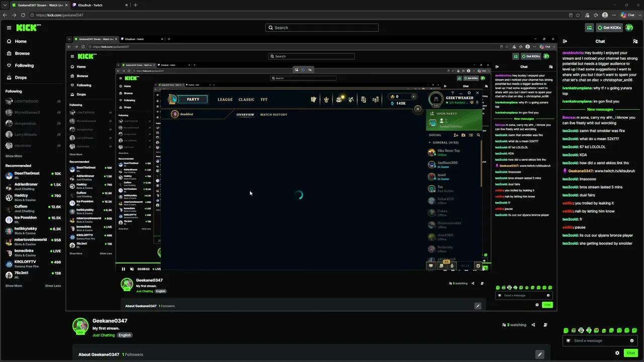Pause the stream using the in-video pause button
Image resolution: width=644 pixels, height=362 pixels.
123,269
